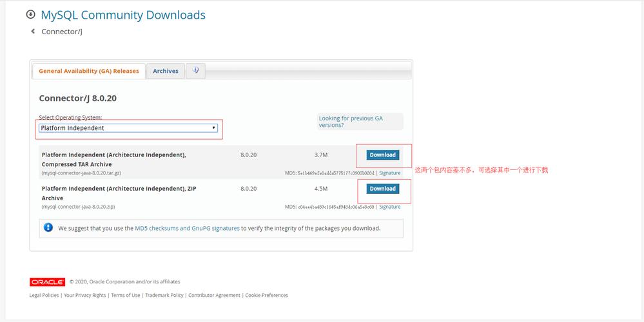Open Legal Policies footer link
Viewport: 644px width, 322px height.
[x=44, y=296]
